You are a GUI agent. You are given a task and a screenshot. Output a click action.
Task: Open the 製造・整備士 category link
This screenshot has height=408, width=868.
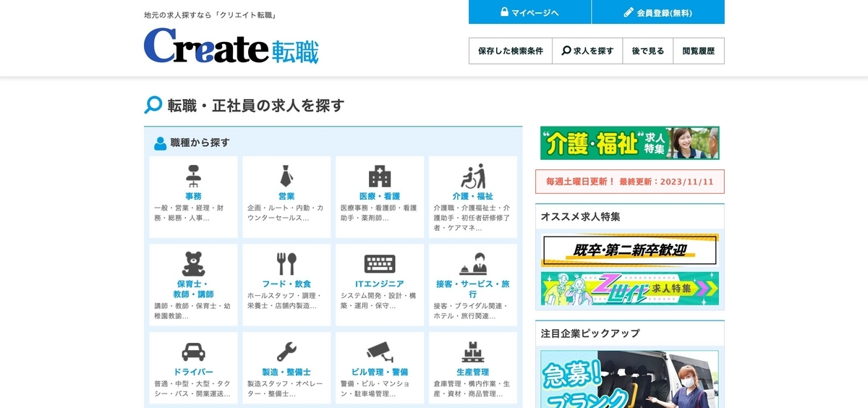pos(286,372)
